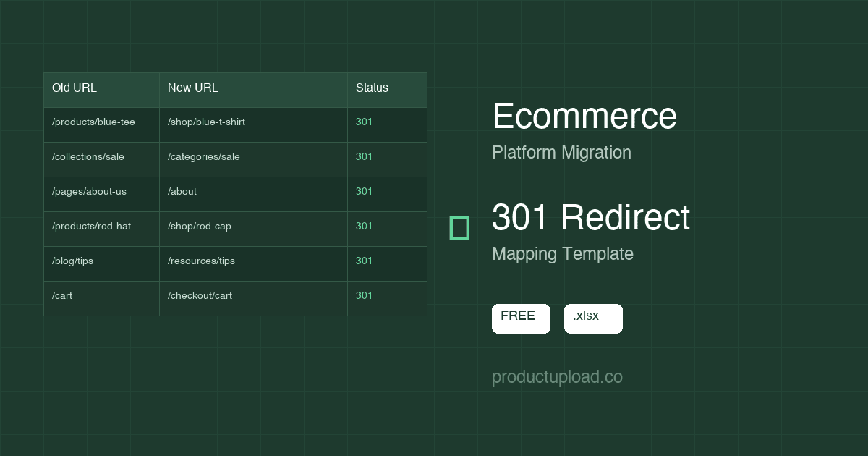Click the /checkout/cart cell in the table
The image size is (868, 456).
pos(200,295)
